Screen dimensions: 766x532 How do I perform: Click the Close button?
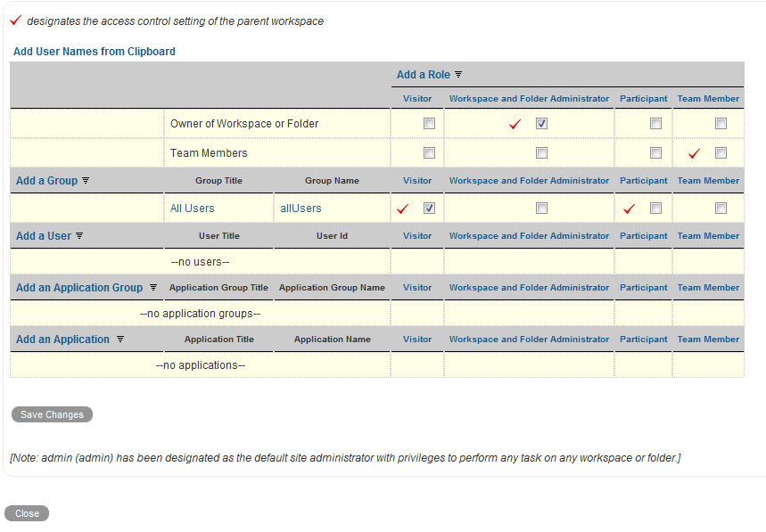click(27, 514)
